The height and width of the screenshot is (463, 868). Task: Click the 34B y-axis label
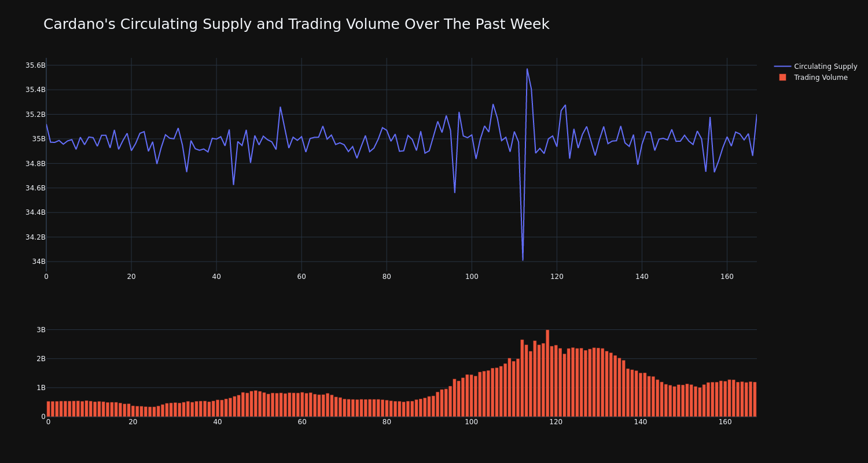(x=38, y=262)
